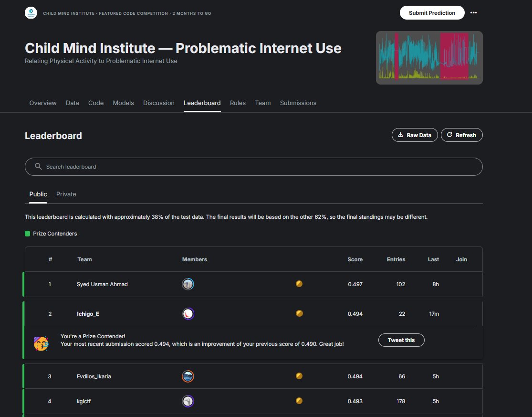This screenshot has height=417, width=532.
Task: Click the gold medal in Ichigo_E row
Action: 299,313
